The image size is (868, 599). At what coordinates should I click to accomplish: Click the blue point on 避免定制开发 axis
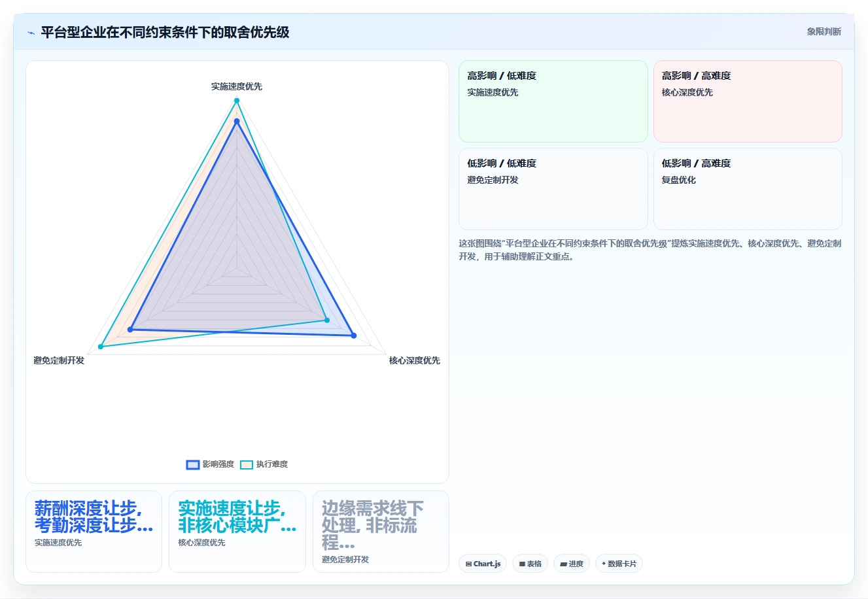click(130, 330)
